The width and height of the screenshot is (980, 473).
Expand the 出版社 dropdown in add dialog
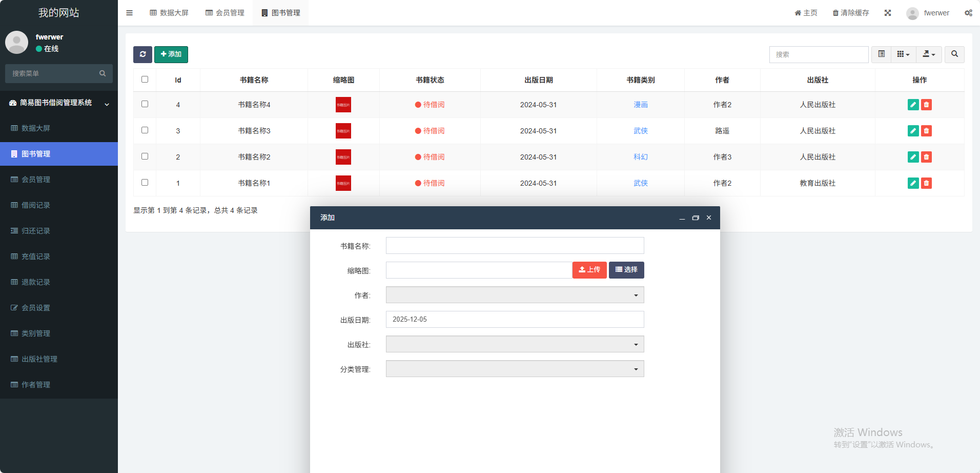pos(515,344)
